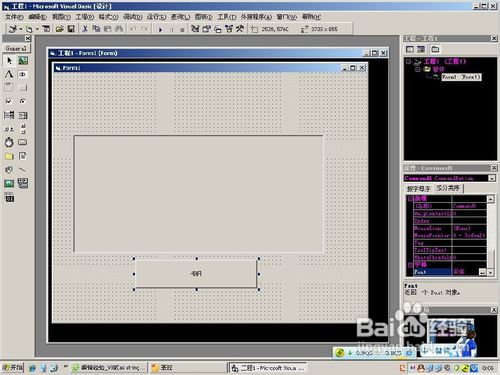Viewport: 500px width, 375px height.
Task: Select the Timer control tool
Action: pyautogui.click(x=9, y=142)
